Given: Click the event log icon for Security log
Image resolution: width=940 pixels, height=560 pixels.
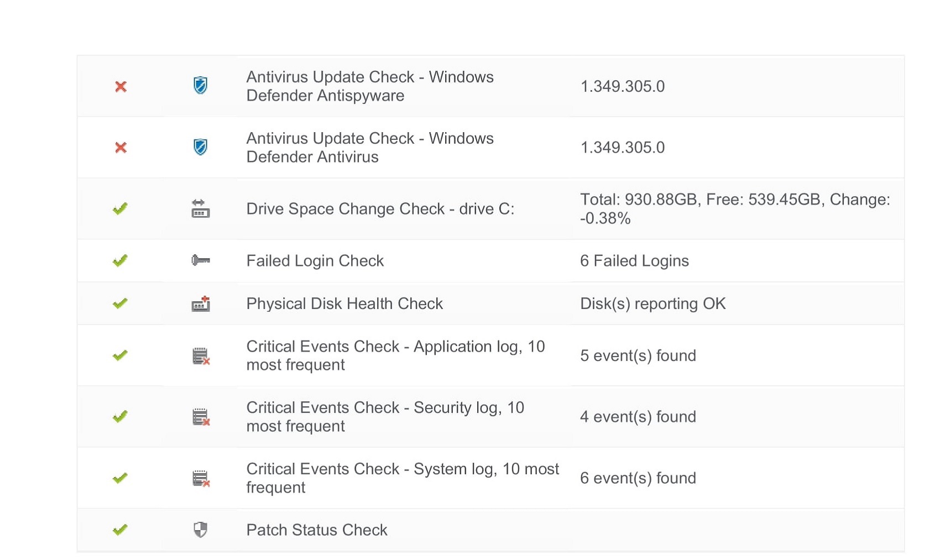Looking at the screenshot, I should coord(201,417).
